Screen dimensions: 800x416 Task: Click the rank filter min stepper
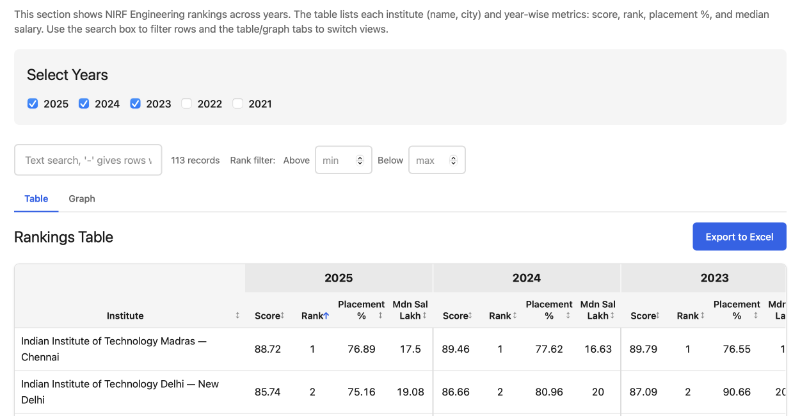pos(362,160)
